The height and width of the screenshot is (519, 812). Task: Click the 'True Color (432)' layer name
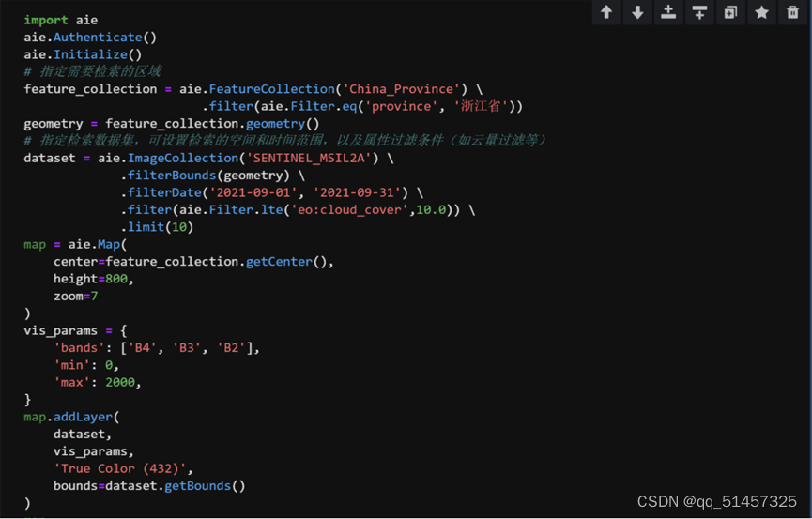(x=119, y=468)
